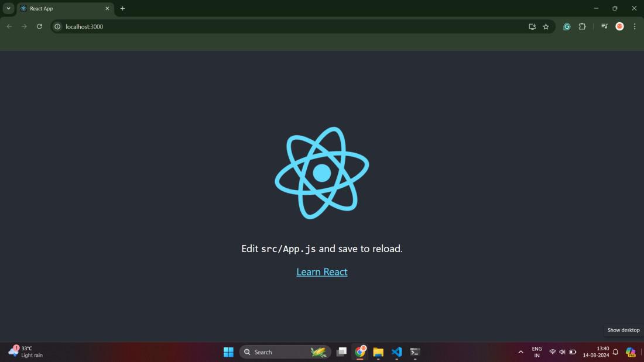644x362 pixels.
Task: Open the notifications bell icon
Action: coord(615,352)
